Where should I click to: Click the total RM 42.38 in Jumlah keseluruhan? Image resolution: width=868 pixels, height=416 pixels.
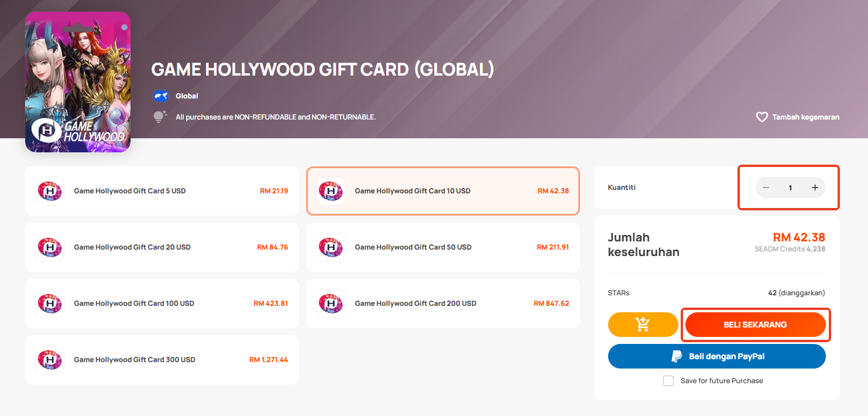pyautogui.click(x=799, y=237)
